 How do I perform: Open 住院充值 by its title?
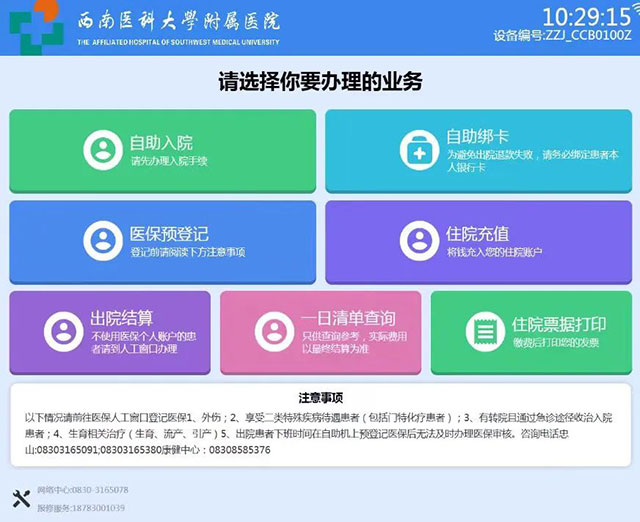pos(478,234)
